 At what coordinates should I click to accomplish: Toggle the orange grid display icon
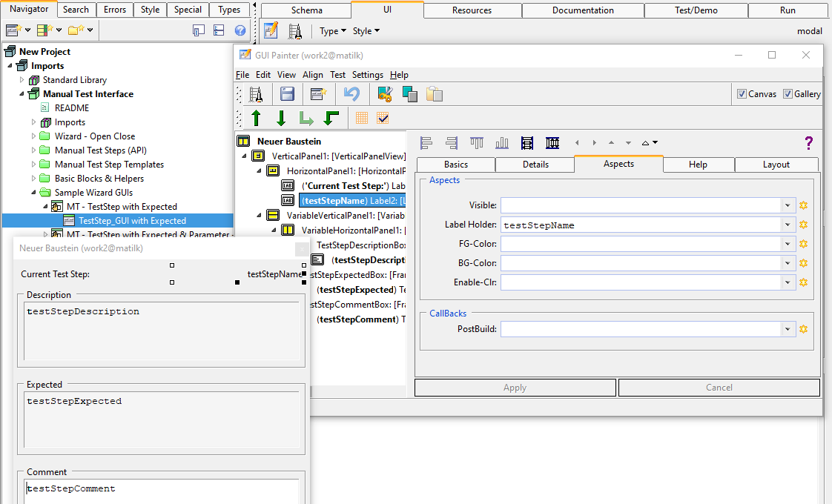click(x=362, y=118)
